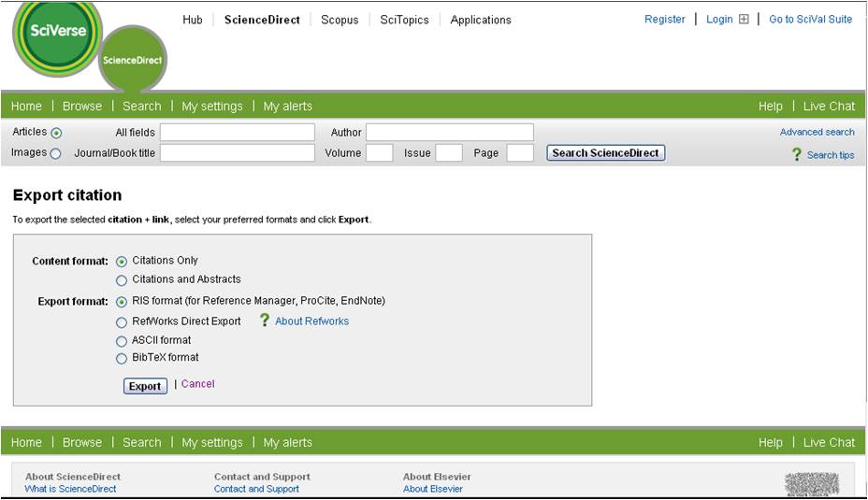The width and height of the screenshot is (868, 500).
Task: Click the green question mark beside Search tips
Action: point(797,154)
